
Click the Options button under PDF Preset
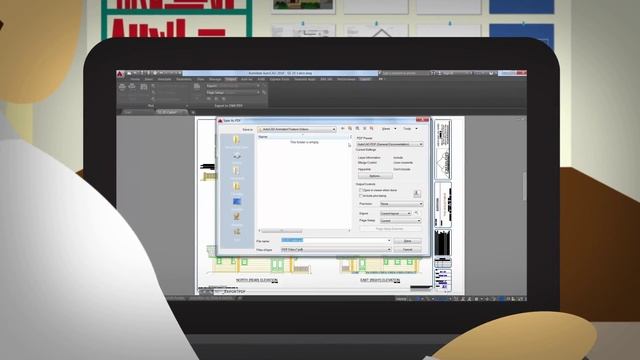pos(375,176)
